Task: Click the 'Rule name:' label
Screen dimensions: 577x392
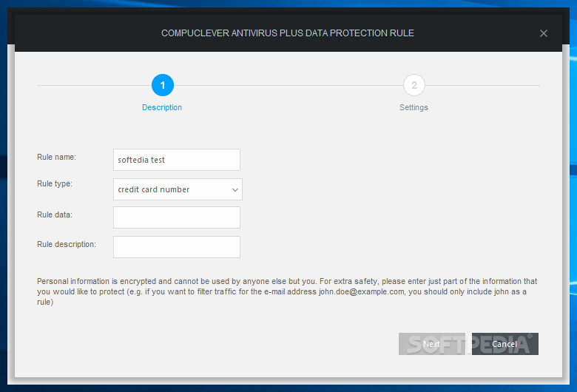Action: coord(56,157)
